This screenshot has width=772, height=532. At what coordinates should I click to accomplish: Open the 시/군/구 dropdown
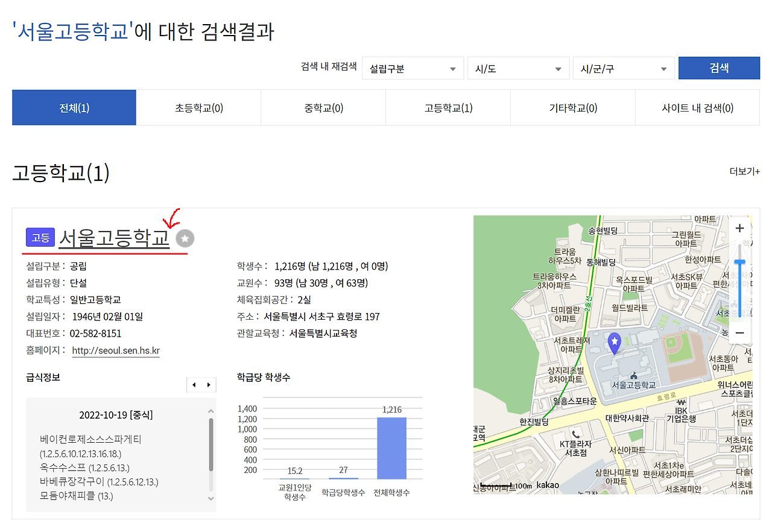pyautogui.click(x=624, y=68)
